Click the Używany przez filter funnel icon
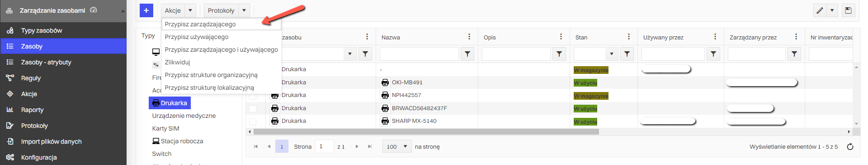The image size is (868, 165). click(713, 54)
